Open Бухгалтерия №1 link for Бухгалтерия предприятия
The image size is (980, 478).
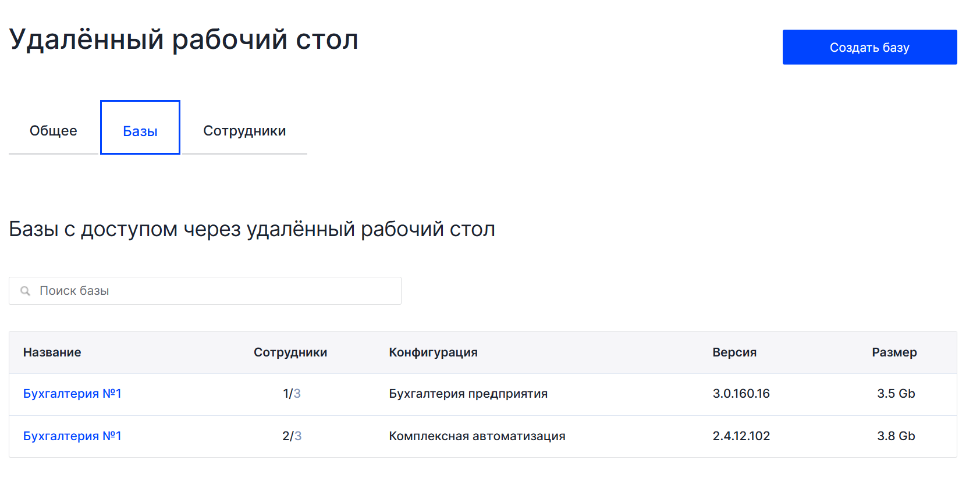72,394
